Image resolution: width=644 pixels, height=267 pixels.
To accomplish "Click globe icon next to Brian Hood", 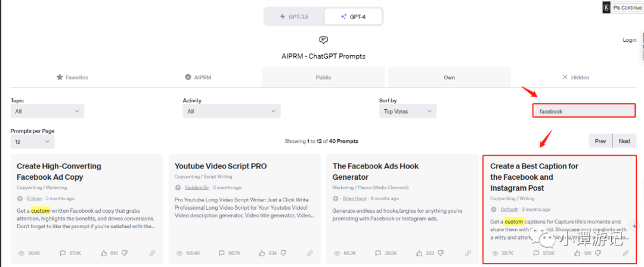I will pyautogui.click(x=335, y=198).
